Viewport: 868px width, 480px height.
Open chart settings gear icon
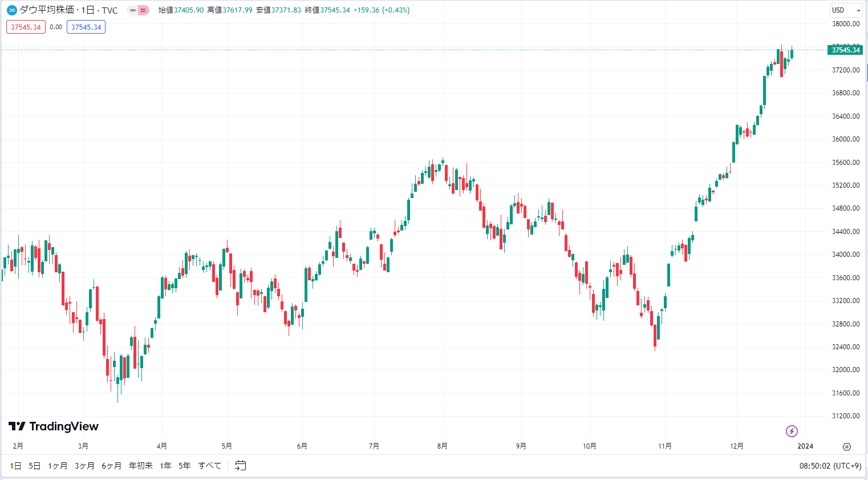click(847, 447)
